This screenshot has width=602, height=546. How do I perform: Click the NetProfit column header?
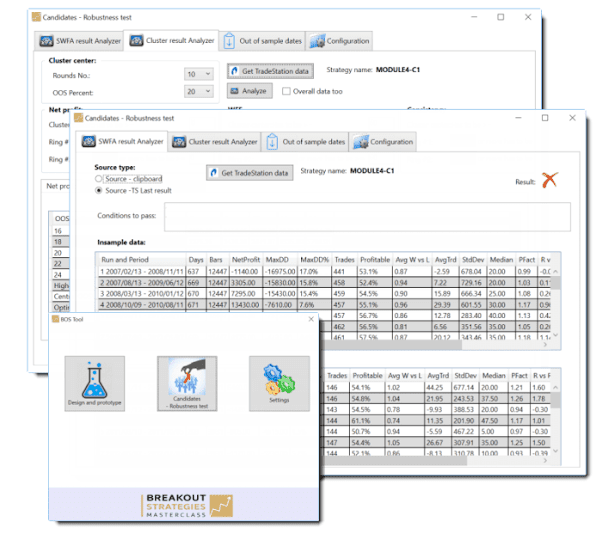[245, 259]
